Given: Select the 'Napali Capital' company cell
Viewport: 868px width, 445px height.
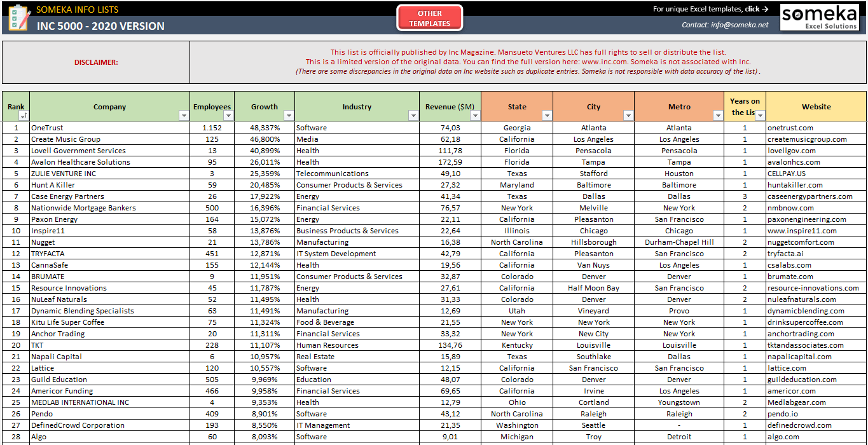Looking at the screenshot, I should [x=110, y=357].
